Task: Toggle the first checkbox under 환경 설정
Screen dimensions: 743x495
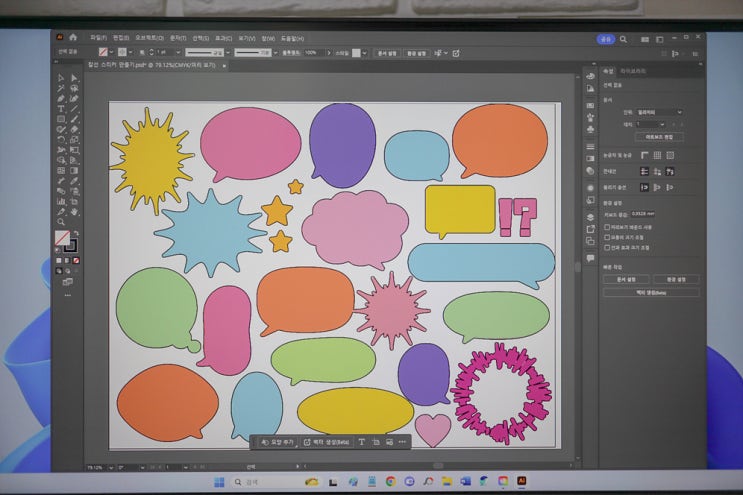Action: (607, 227)
